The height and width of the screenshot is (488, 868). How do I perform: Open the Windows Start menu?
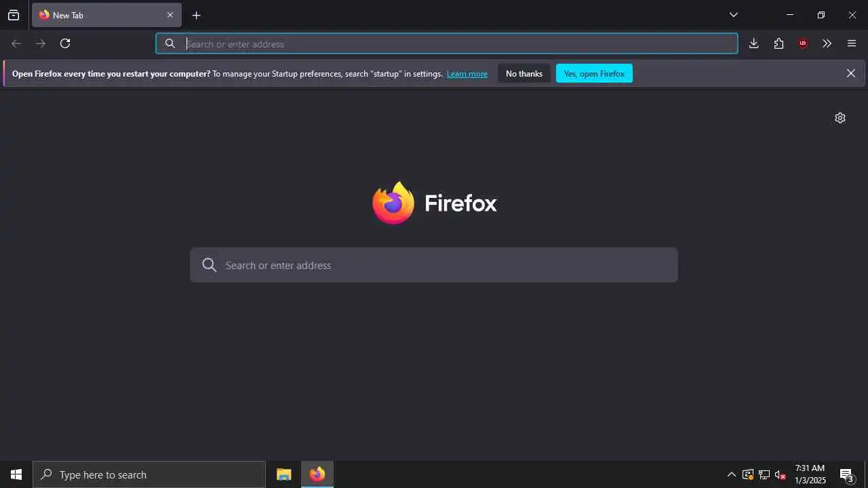coord(16,474)
